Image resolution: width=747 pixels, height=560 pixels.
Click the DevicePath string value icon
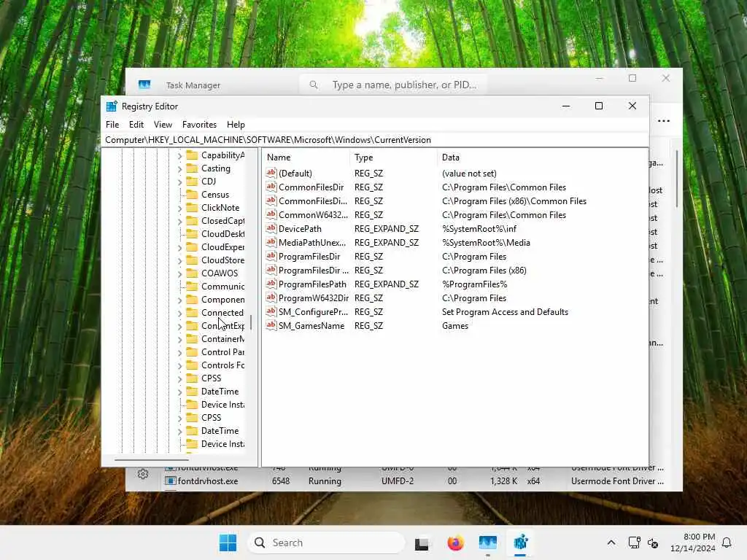[271, 228]
